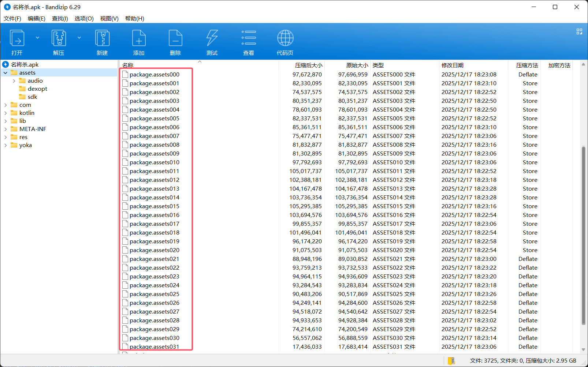This screenshot has height=367, width=588.
Task: Click the New archive (新建) icon
Action: click(x=102, y=38)
